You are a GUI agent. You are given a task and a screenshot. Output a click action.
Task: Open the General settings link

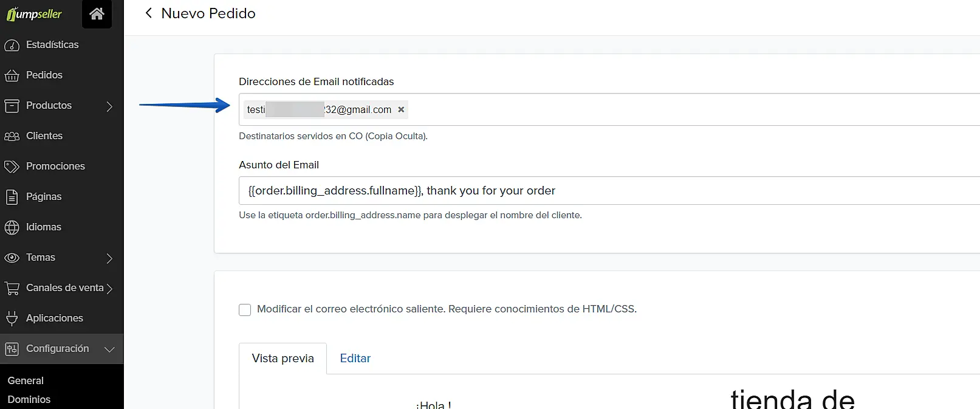click(26, 380)
